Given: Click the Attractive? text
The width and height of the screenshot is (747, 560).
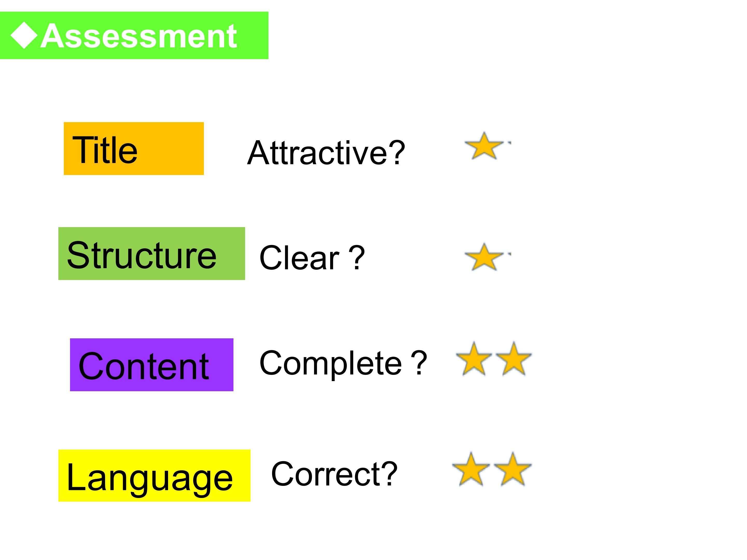Looking at the screenshot, I should click(326, 152).
